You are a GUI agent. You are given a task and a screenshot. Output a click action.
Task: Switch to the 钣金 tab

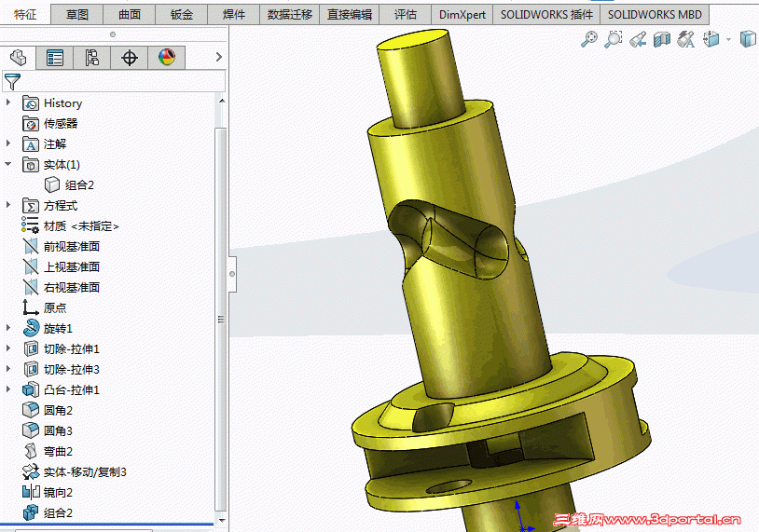click(x=182, y=15)
